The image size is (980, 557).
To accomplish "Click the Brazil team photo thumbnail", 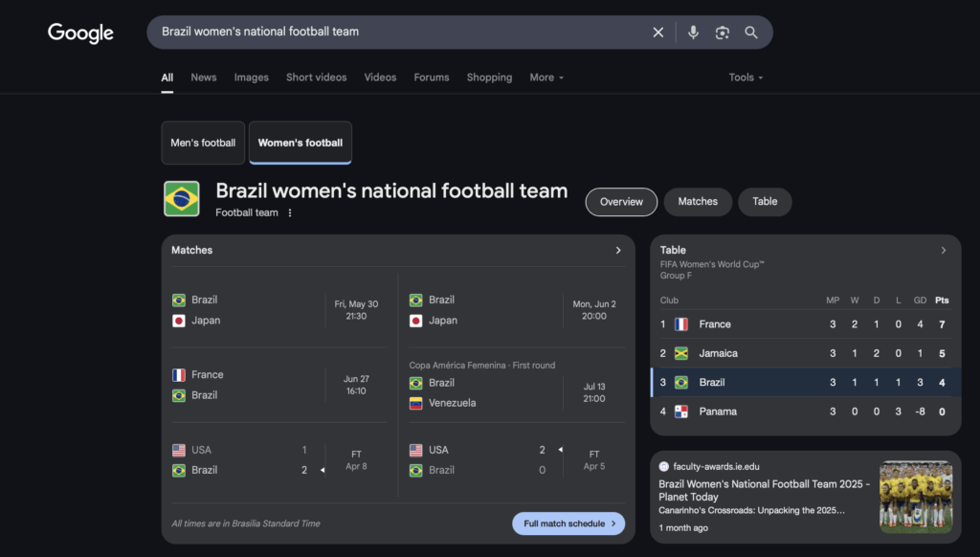I will pyautogui.click(x=916, y=497).
